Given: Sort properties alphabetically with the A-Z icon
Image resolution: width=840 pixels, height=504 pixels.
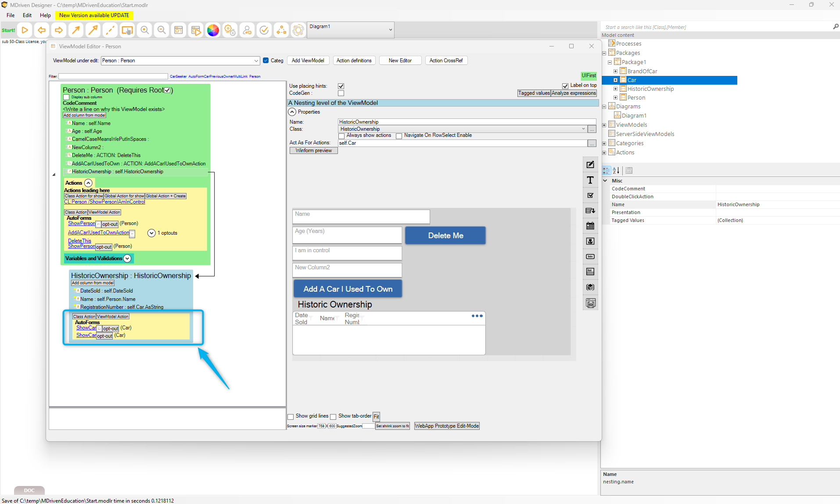Looking at the screenshot, I should pyautogui.click(x=616, y=171).
